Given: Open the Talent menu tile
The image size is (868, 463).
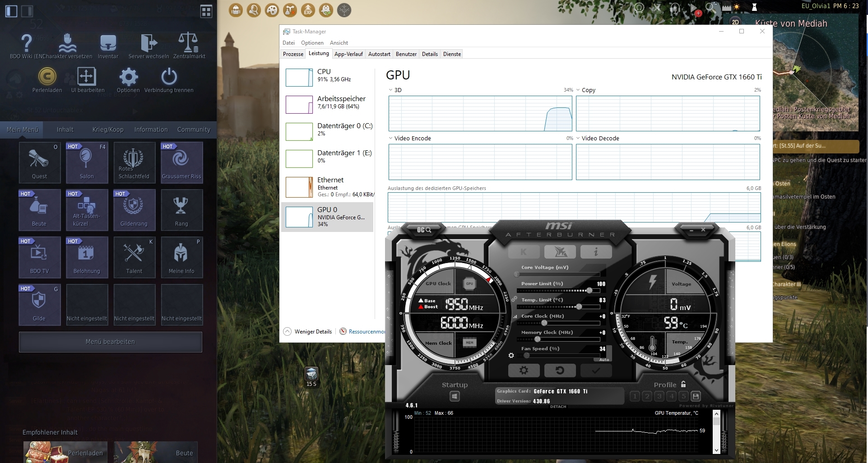Looking at the screenshot, I should click(134, 257).
